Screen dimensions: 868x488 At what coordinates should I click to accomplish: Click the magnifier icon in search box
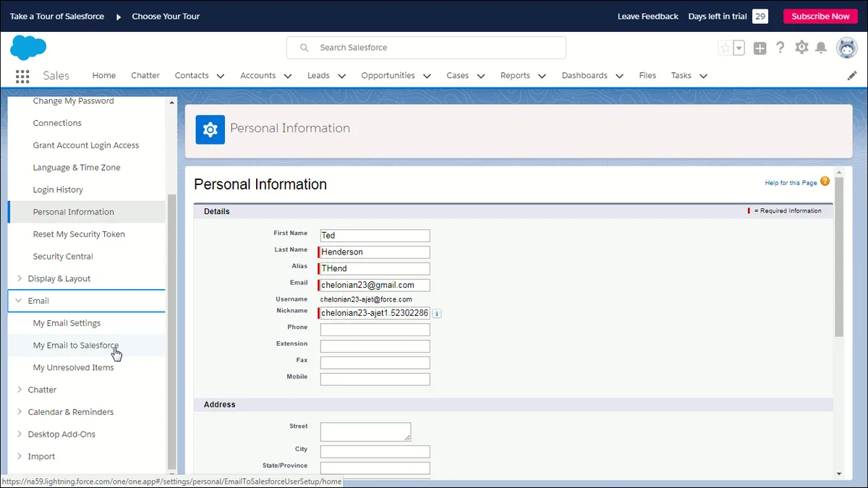(305, 48)
